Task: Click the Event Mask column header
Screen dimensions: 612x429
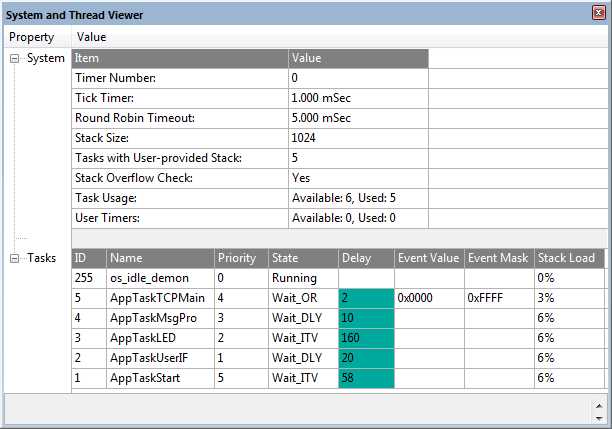Action: (x=499, y=258)
